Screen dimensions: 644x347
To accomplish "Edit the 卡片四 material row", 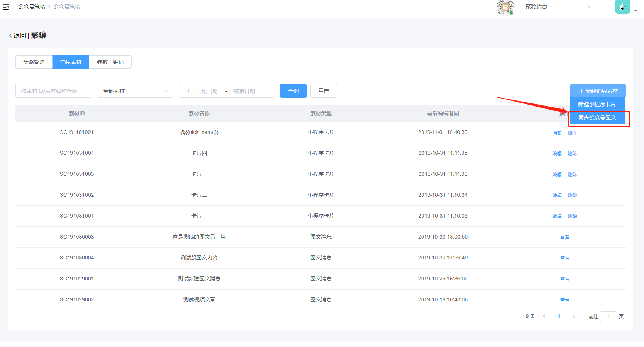I will [x=557, y=154].
